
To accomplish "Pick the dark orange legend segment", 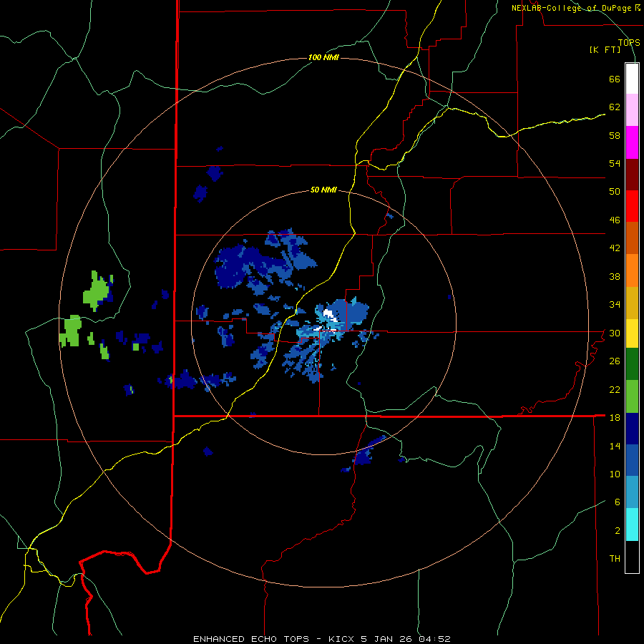I will (x=632, y=238).
